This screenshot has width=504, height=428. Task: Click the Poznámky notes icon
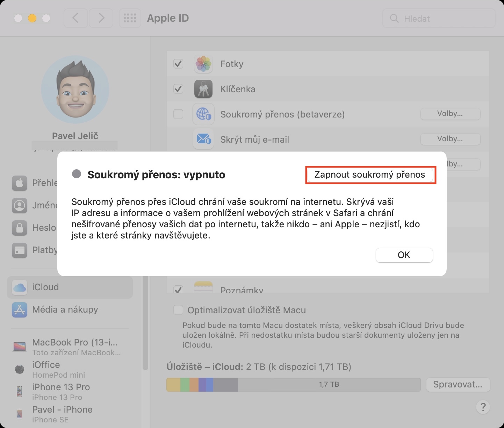point(203,287)
